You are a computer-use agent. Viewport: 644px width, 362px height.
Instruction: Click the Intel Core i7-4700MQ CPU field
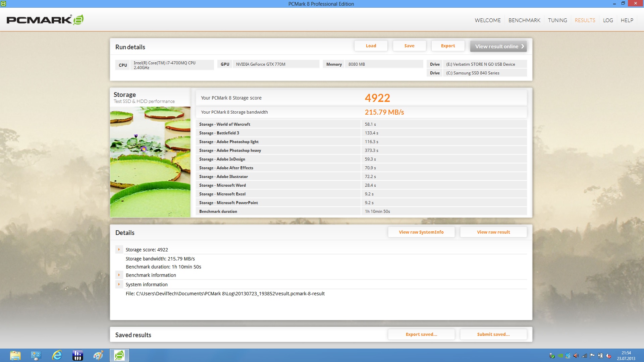click(x=172, y=65)
